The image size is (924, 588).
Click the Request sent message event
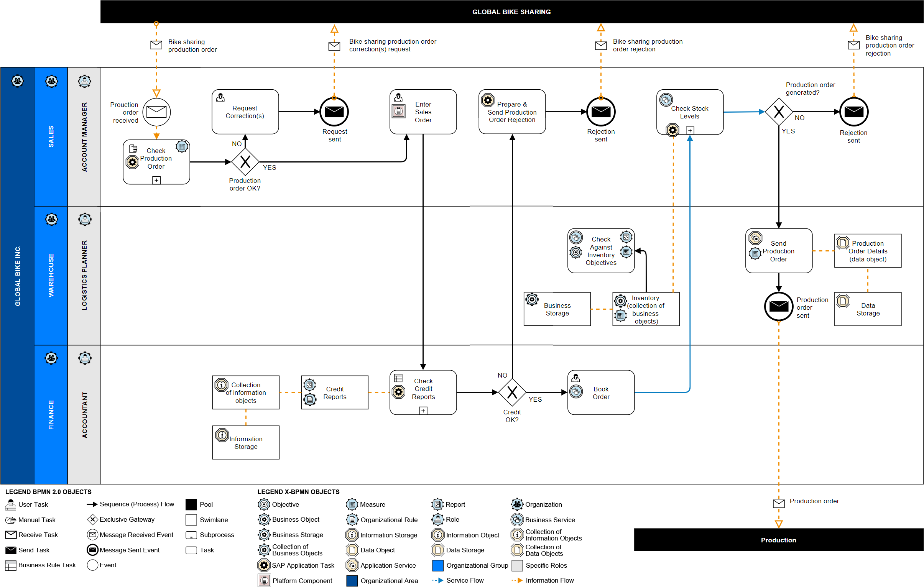[x=334, y=112]
